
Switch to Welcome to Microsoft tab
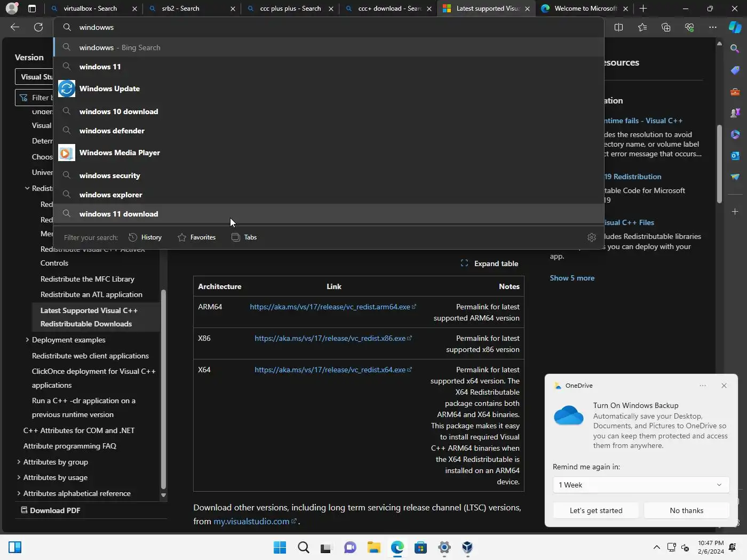[585, 9]
